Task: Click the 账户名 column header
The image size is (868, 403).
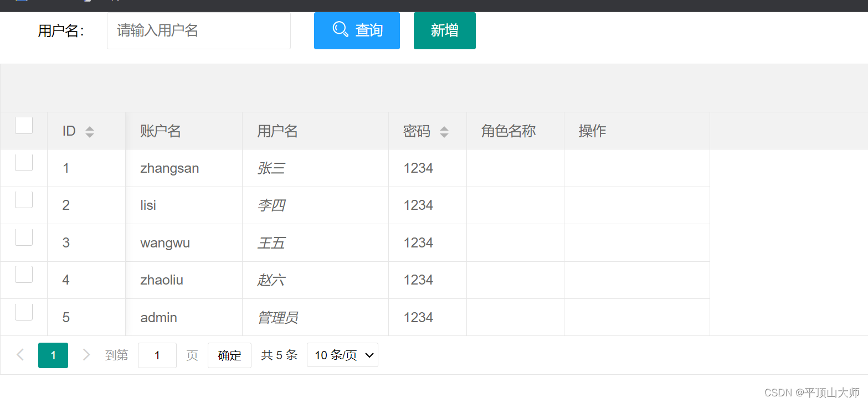Action: click(x=184, y=131)
